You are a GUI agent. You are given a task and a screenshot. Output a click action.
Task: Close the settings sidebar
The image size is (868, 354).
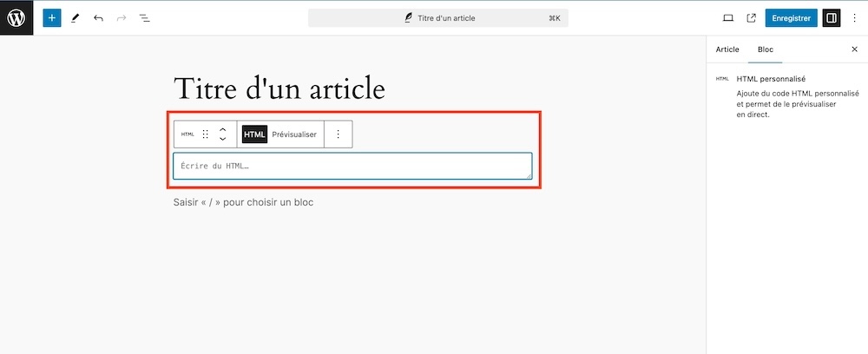point(854,49)
